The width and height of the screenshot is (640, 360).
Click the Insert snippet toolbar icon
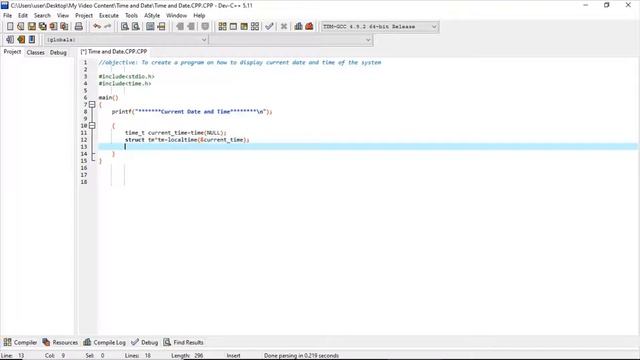click(10, 40)
